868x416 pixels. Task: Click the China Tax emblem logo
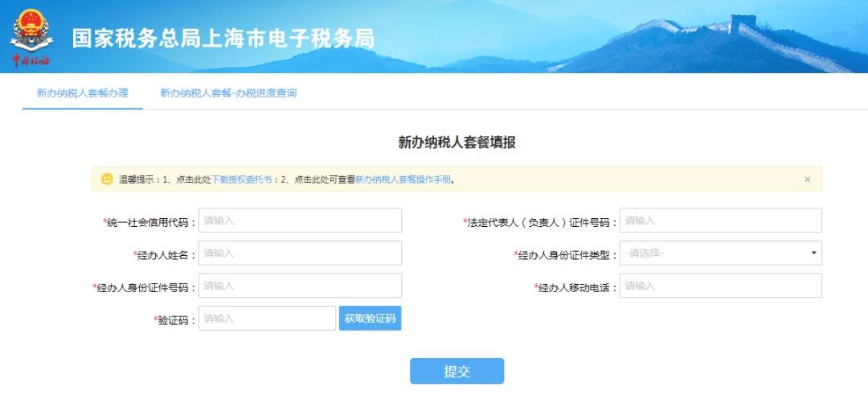[30, 36]
